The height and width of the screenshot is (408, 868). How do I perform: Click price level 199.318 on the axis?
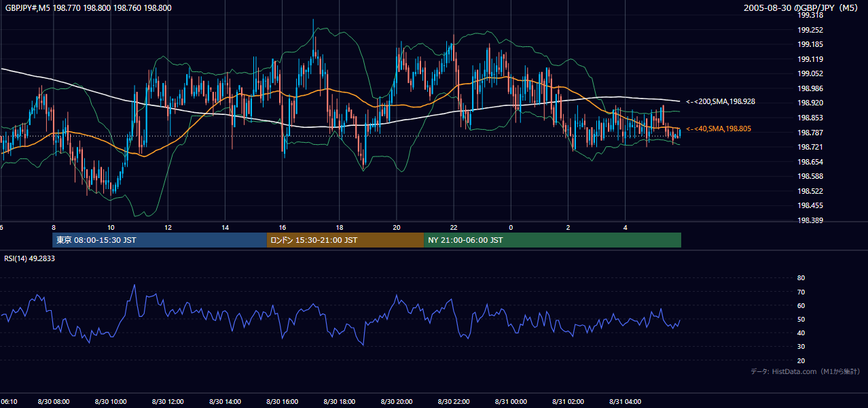coord(811,15)
